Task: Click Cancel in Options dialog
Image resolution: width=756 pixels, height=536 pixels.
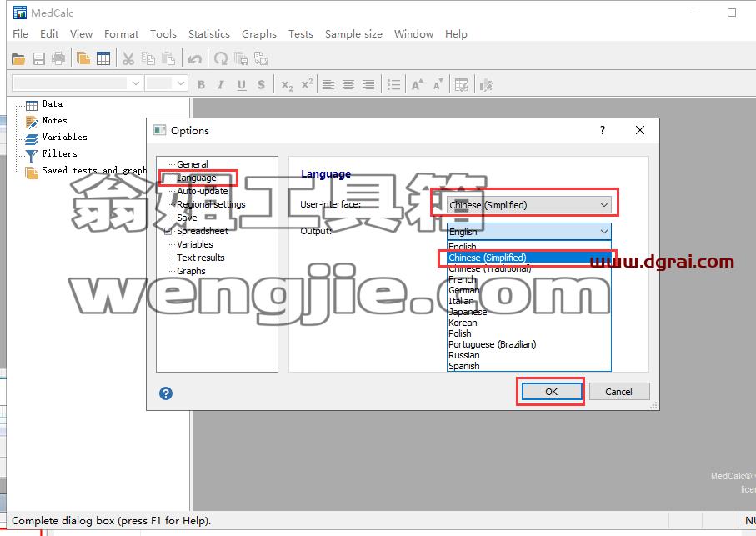Action: [x=619, y=392]
